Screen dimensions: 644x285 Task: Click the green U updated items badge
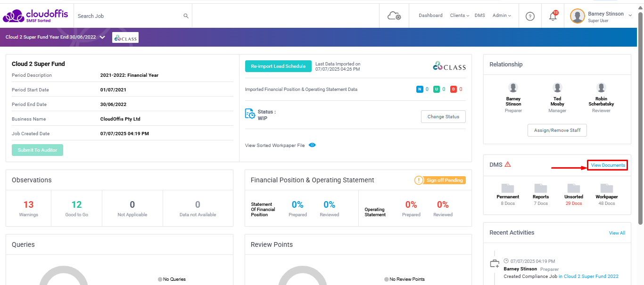pos(437,90)
